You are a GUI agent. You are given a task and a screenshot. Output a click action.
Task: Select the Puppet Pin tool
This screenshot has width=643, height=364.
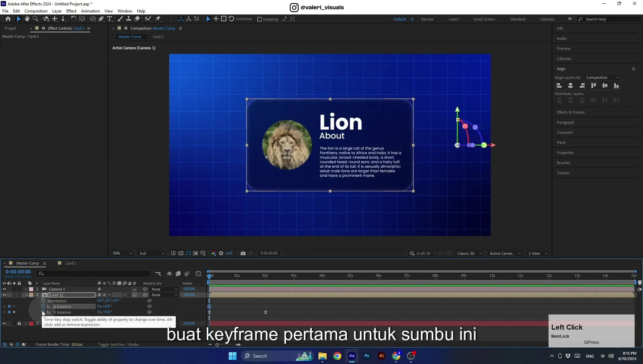click(x=158, y=19)
